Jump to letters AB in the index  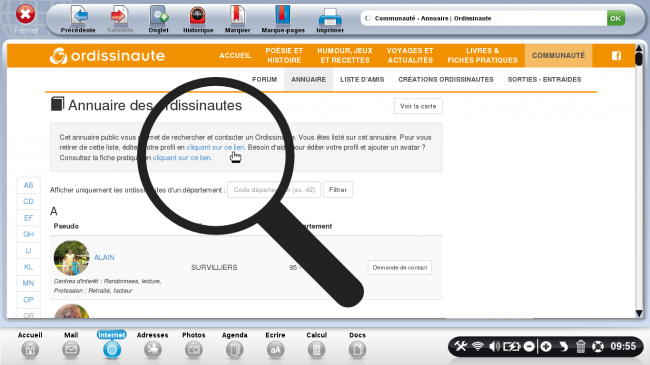point(28,185)
